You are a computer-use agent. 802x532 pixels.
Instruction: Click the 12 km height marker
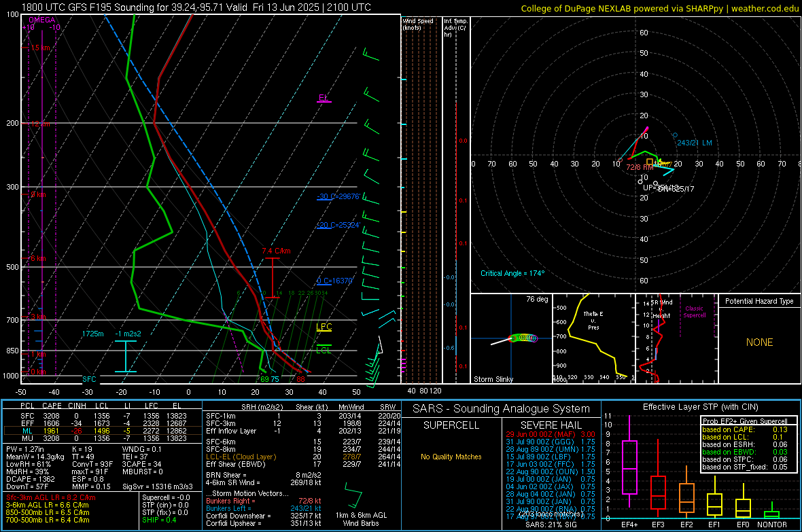click(40, 124)
